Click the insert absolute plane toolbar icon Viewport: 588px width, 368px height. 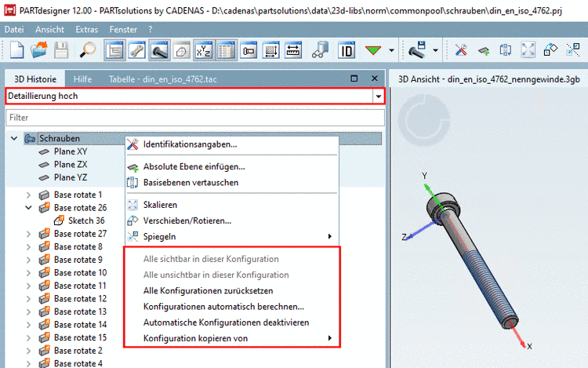[x=484, y=50]
